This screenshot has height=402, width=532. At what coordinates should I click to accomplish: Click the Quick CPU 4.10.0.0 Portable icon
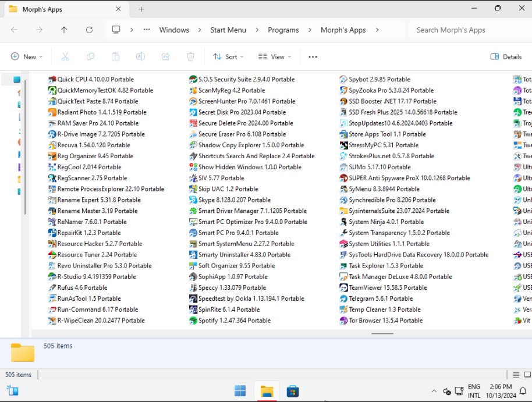[52, 79]
